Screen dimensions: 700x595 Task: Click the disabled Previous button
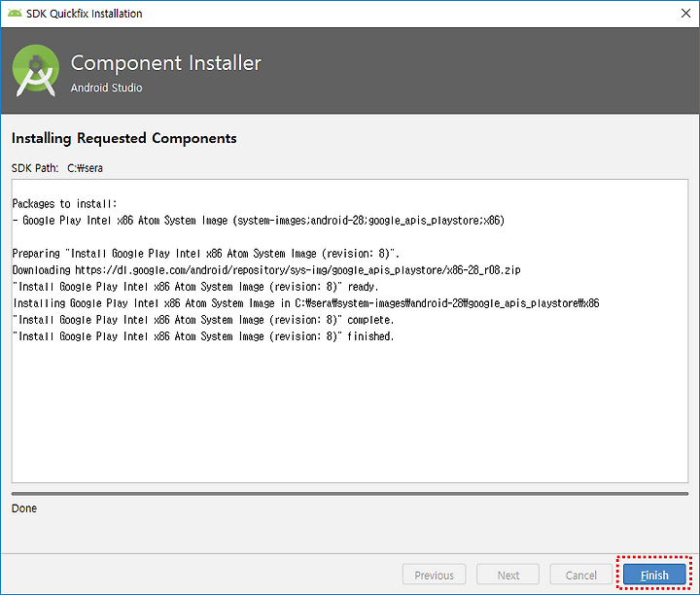click(434, 575)
